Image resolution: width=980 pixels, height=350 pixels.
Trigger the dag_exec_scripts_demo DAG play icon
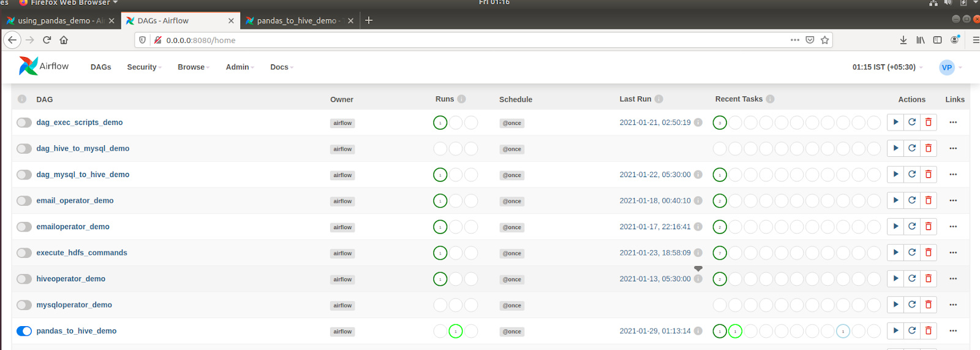pos(895,123)
